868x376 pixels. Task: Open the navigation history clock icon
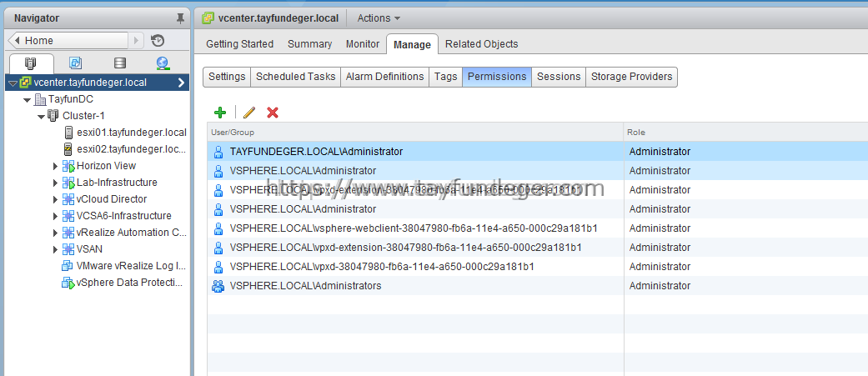pyautogui.click(x=158, y=40)
